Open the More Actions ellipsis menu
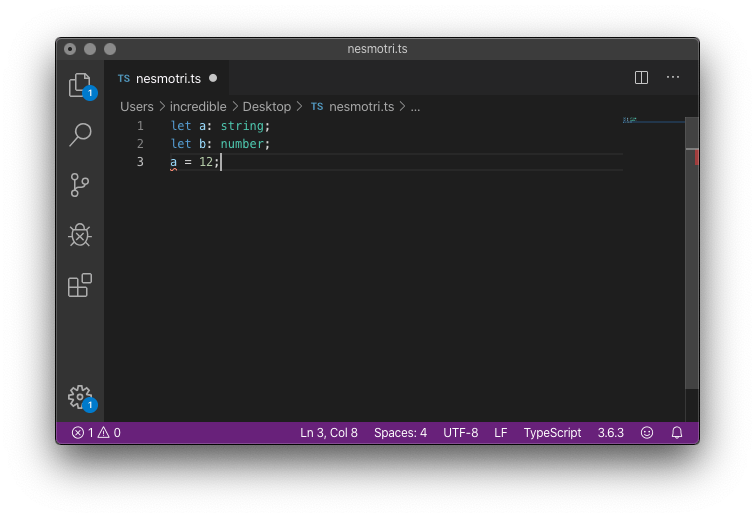The width and height of the screenshot is (755, 518). pos(673,77)
